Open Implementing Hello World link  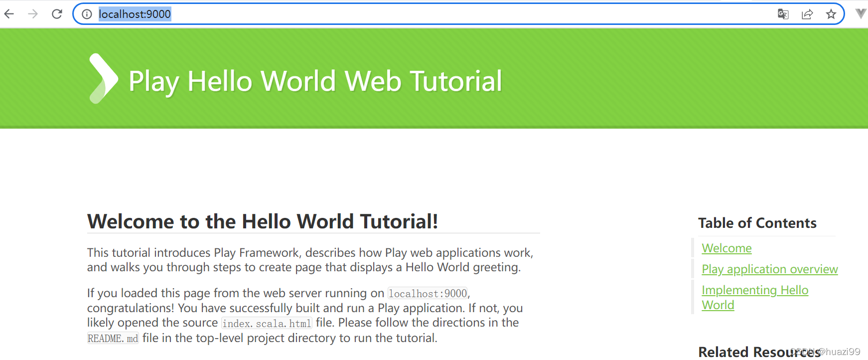click(755, 297)
